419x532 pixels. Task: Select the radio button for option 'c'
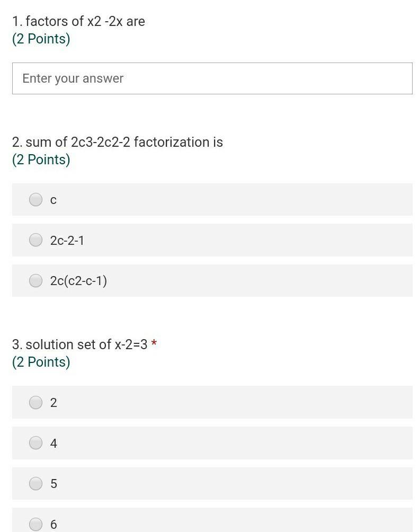tap(35, 199)
